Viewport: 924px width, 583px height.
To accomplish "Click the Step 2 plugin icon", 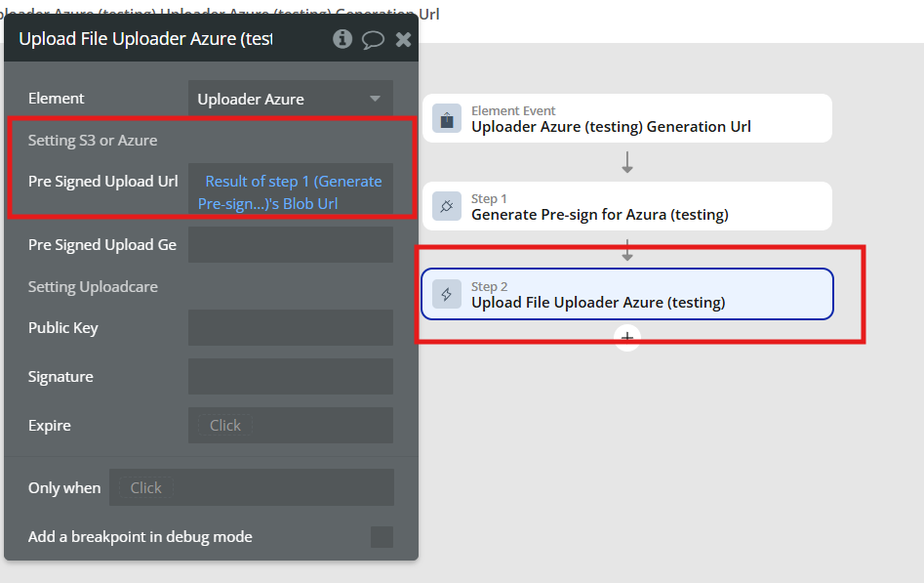I will point(447,294).
